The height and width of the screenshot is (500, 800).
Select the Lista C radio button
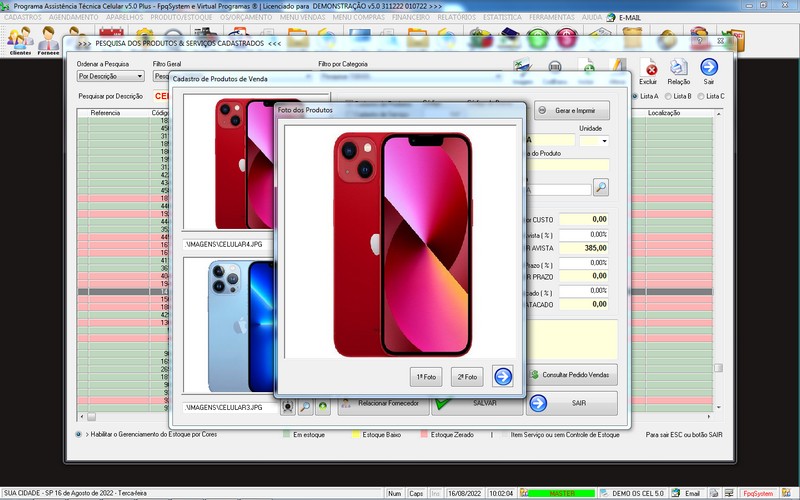pos(701,96)
